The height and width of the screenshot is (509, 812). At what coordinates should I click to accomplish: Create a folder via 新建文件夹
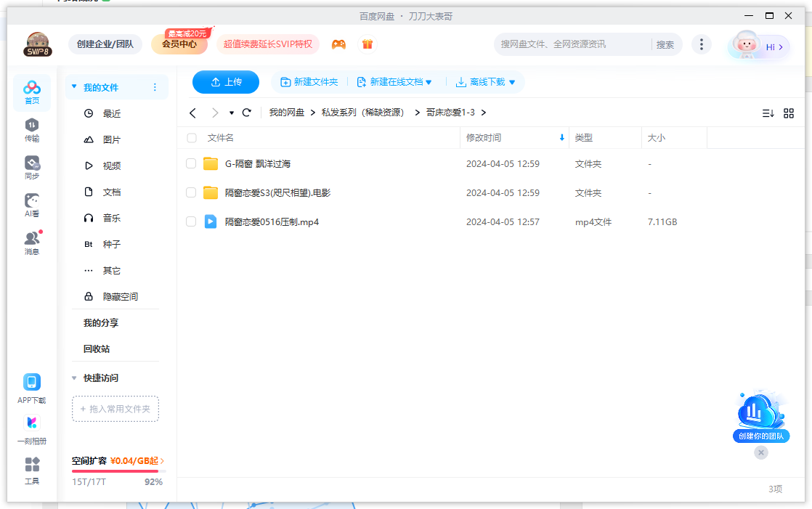309,82
